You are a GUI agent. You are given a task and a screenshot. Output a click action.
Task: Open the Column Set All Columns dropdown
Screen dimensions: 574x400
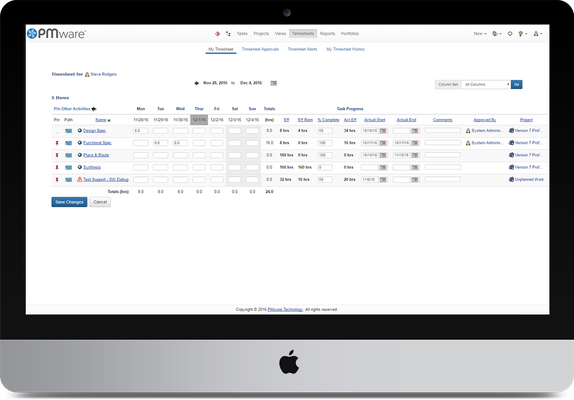(x=486, y=85)
